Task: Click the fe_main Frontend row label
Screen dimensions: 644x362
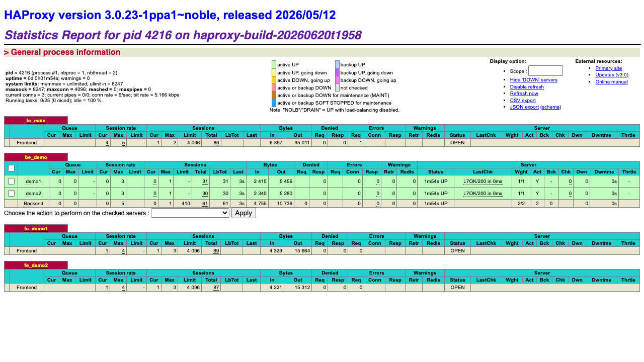Action: 27,143
